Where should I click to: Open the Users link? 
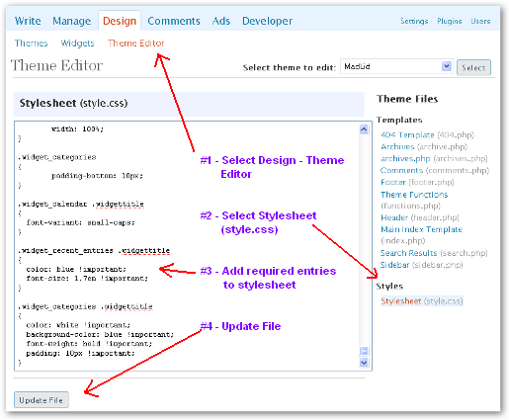click(x=480, y=21)
